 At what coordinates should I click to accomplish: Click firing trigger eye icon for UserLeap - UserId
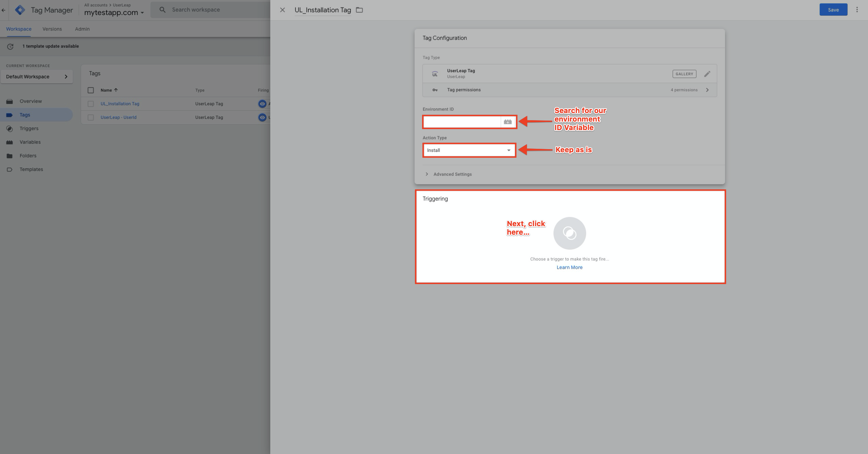click(262, 118)
